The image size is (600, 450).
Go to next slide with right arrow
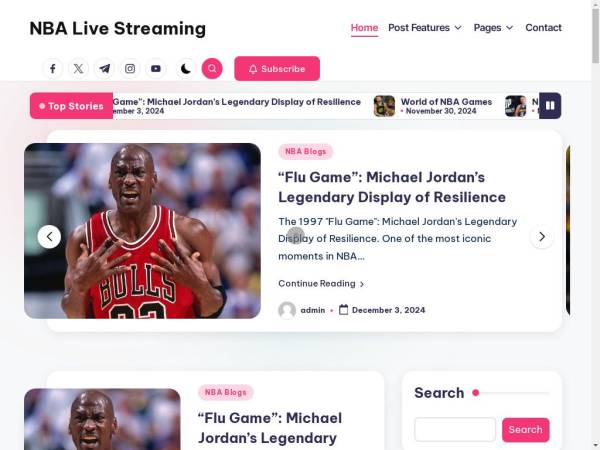[x=541, y=237]
